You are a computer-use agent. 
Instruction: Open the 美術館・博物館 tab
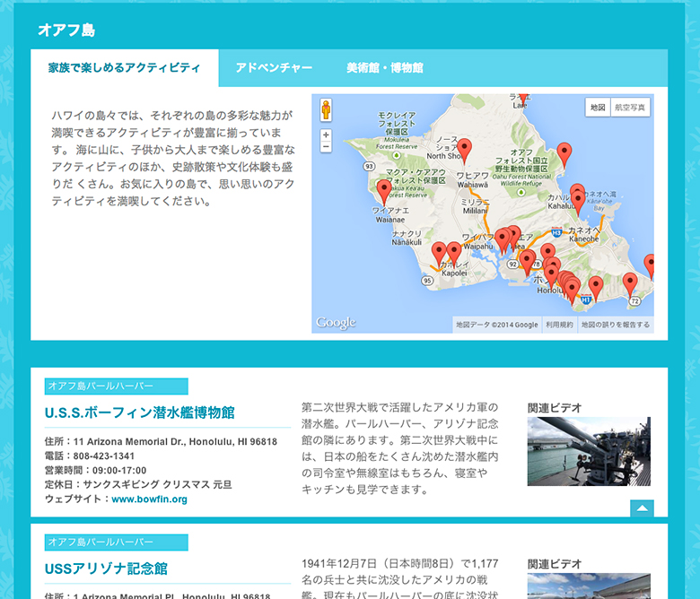click(x=384, y=68)
